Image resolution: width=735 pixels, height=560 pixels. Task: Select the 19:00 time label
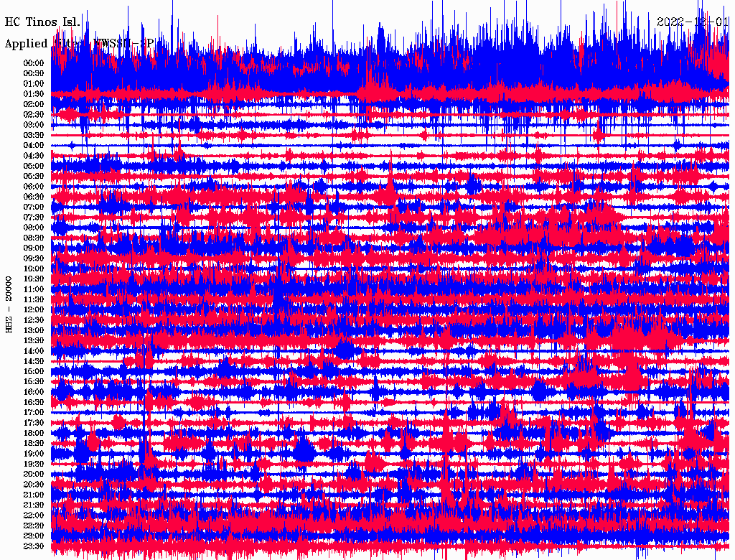pos(34,454)
